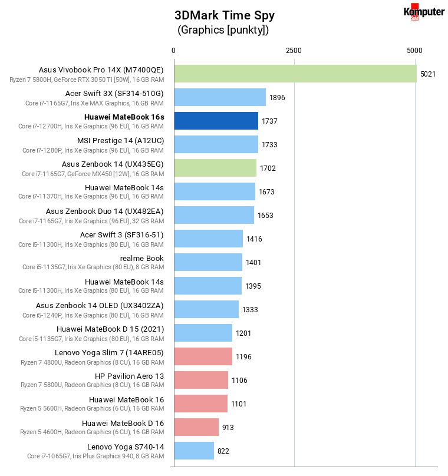Click the green Asus Zenbook 14 UX435EG bar
Viewport: 448px width, 476px height.
pyautogui.click(x=215, y=168)
